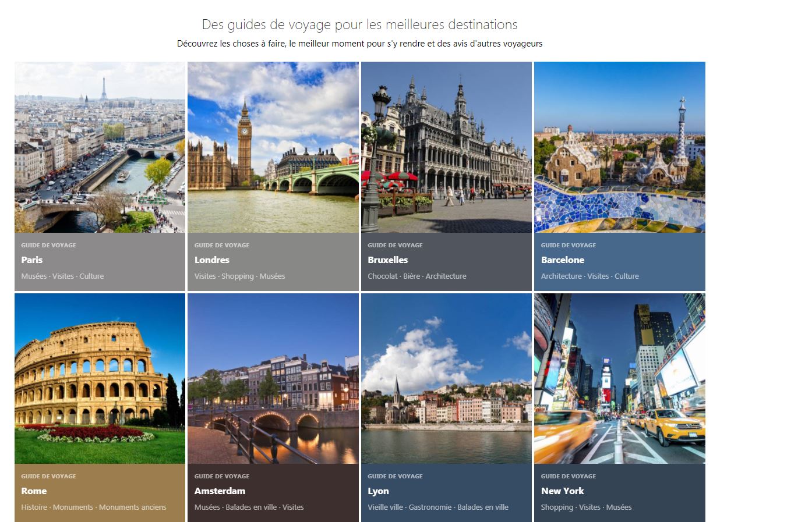
Task: Click the Chocolat · Bière · Architecture tags
Action: [416, 276]
